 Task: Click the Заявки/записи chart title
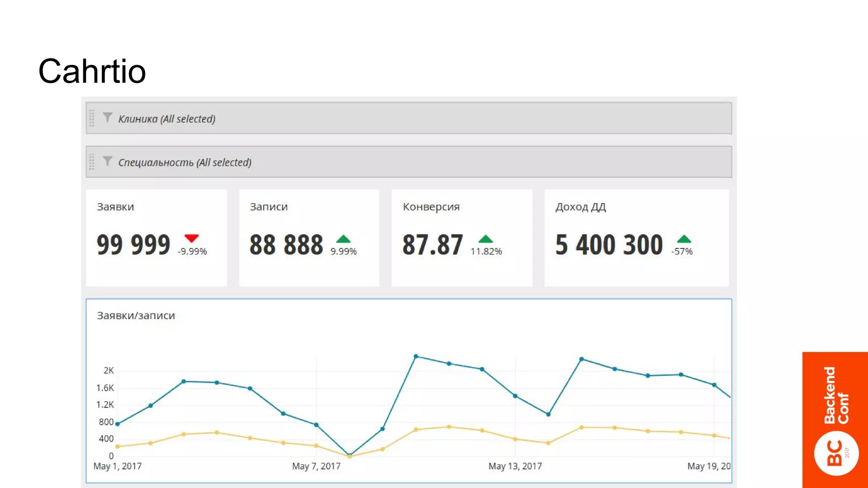(x=136, y=316)
